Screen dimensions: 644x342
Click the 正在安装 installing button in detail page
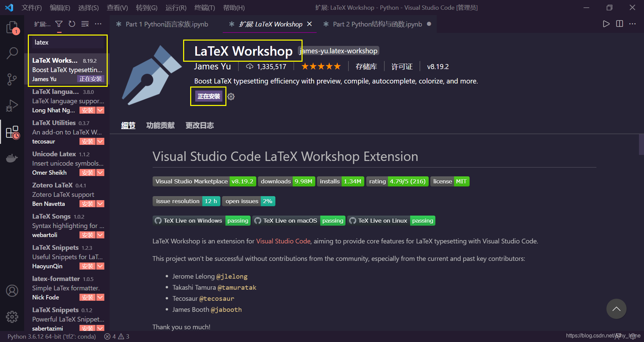[208, 97]
